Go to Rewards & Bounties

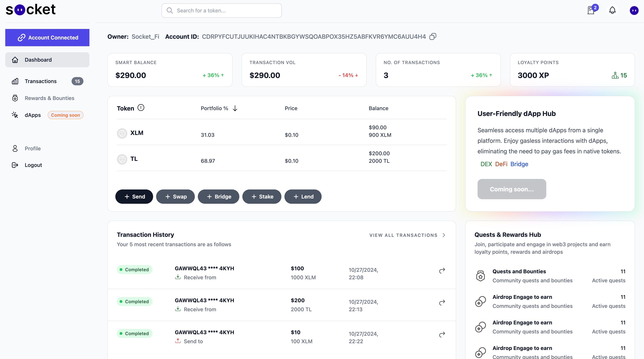(x=47, y=98)
